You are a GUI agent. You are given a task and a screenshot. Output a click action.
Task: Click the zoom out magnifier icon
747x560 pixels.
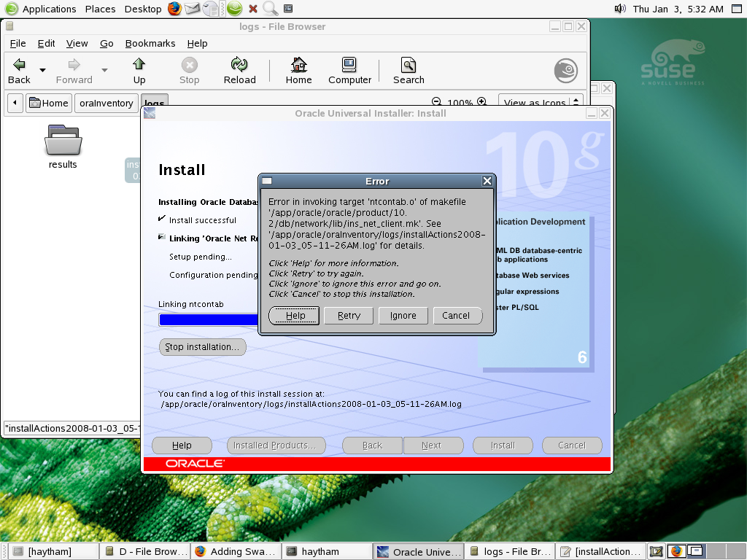(436, 103)
